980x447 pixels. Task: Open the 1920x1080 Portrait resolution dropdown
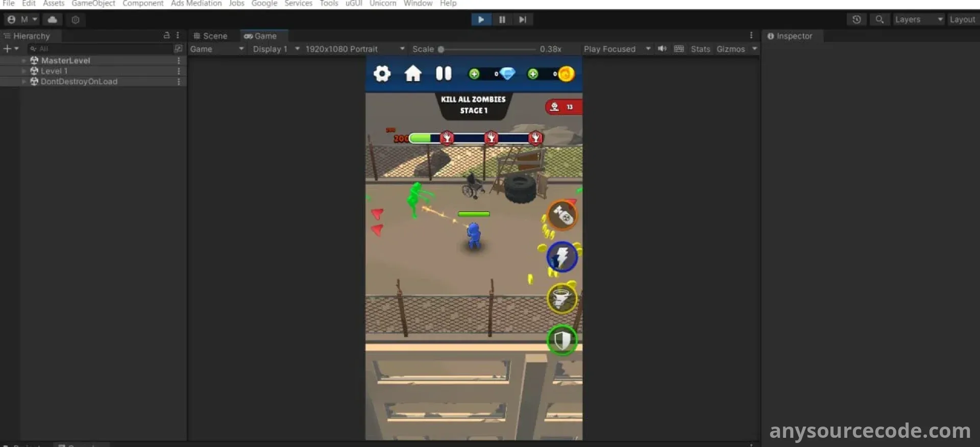point(355,49)
